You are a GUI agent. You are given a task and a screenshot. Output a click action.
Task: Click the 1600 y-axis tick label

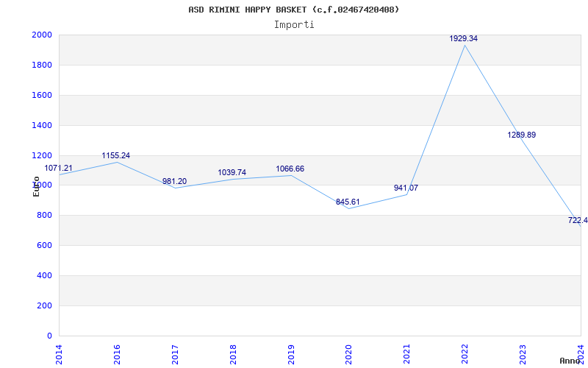[42, 95]
